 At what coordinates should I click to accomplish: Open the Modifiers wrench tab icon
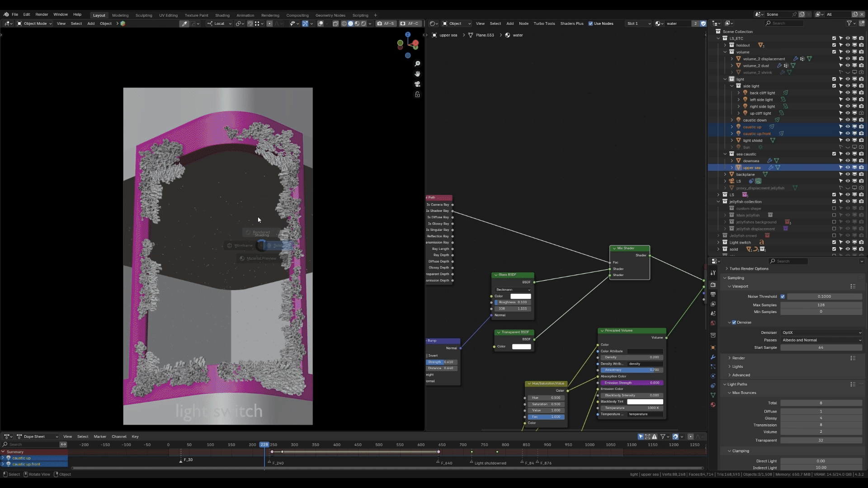pyautogui.click(x=713, y=357)
